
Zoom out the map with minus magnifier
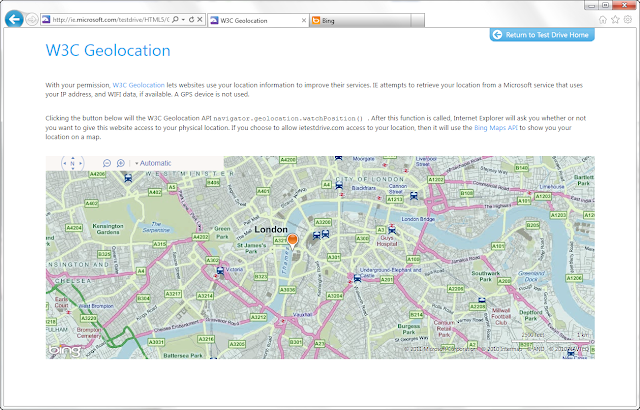(x=107, y=163)
